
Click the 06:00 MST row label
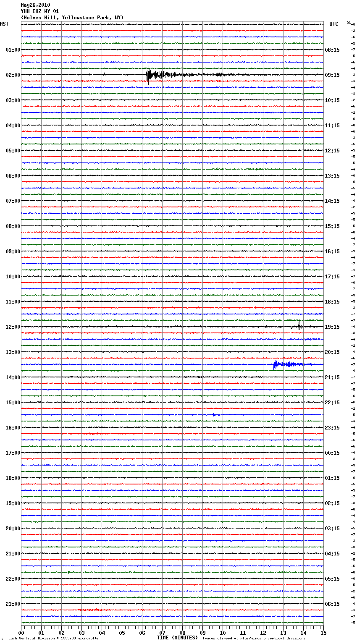tap(13, 176)
